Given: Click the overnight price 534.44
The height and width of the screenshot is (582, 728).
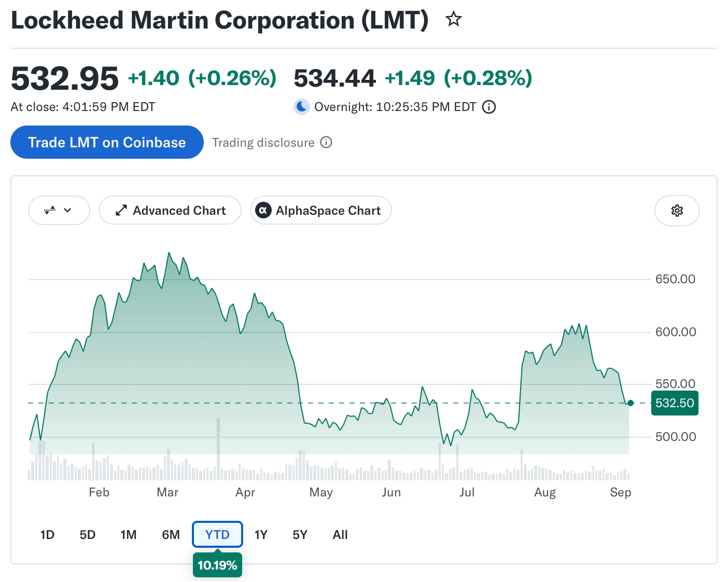Looking at the screenshot, I should pyautogui.click(x=334, y=78).
